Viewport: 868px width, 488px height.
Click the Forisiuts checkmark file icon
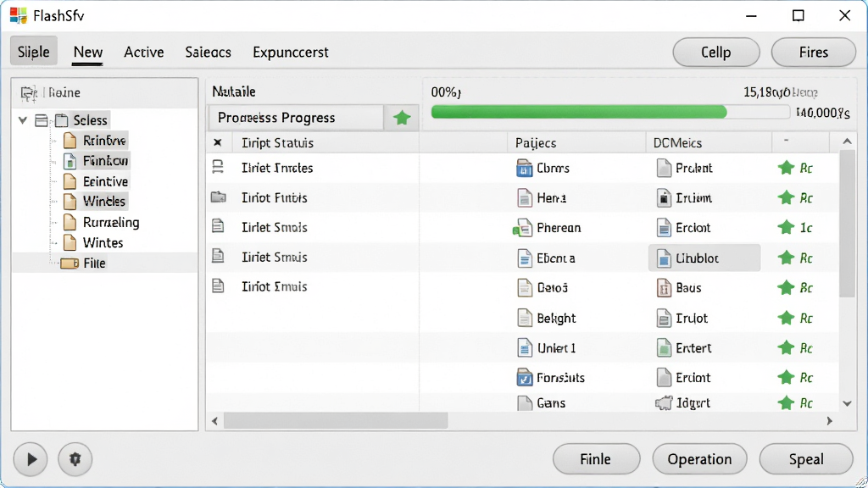524,378
